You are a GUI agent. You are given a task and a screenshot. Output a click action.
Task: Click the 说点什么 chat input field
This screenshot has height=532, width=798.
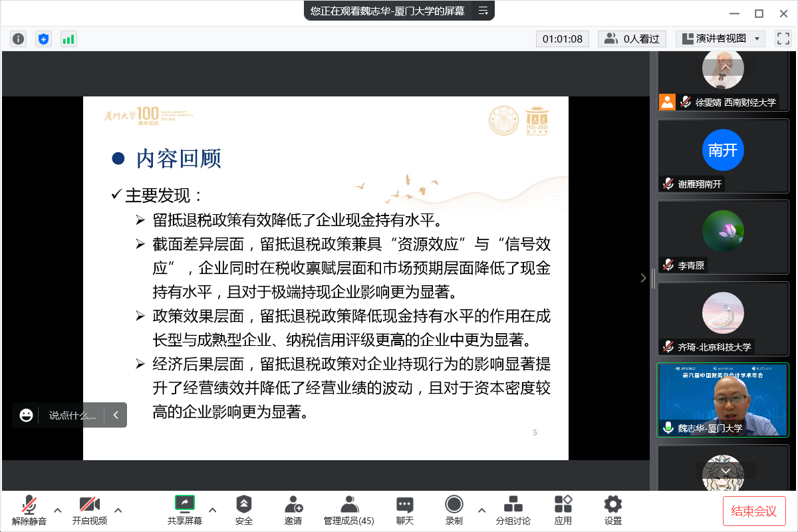pyautogui.click(x=72, y=416)
